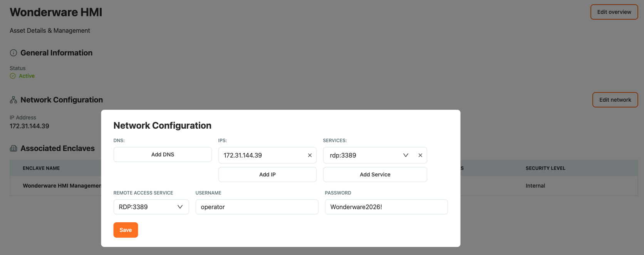Open the Remote Access Service dropdown
Viewport: 644px width, 255px height.
151,207
